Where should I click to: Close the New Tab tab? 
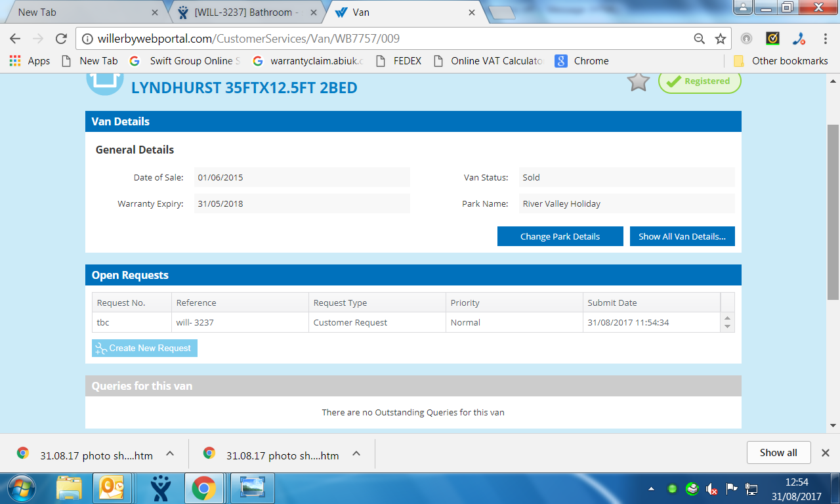(x=155, y=12)
